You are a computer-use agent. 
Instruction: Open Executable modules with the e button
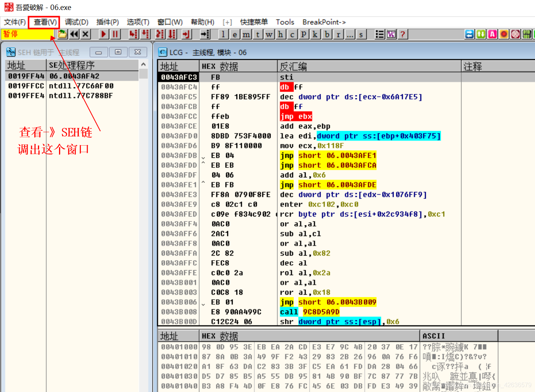coord(235,34)
